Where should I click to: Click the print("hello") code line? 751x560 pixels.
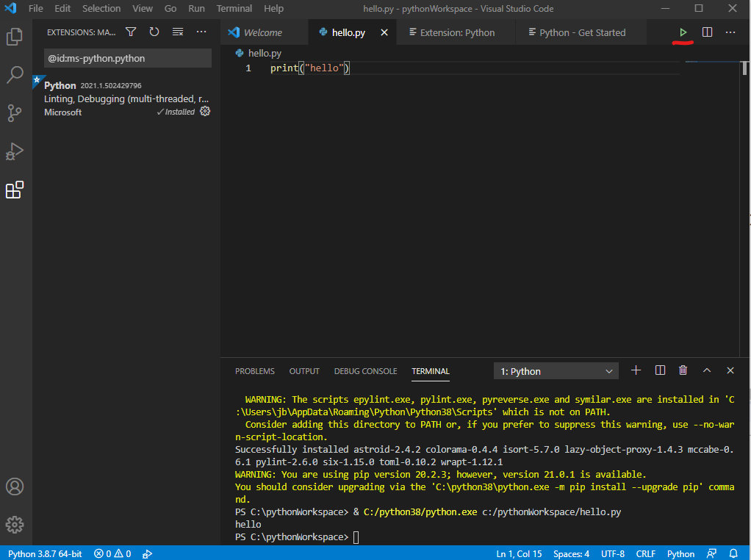click(310, 68)
